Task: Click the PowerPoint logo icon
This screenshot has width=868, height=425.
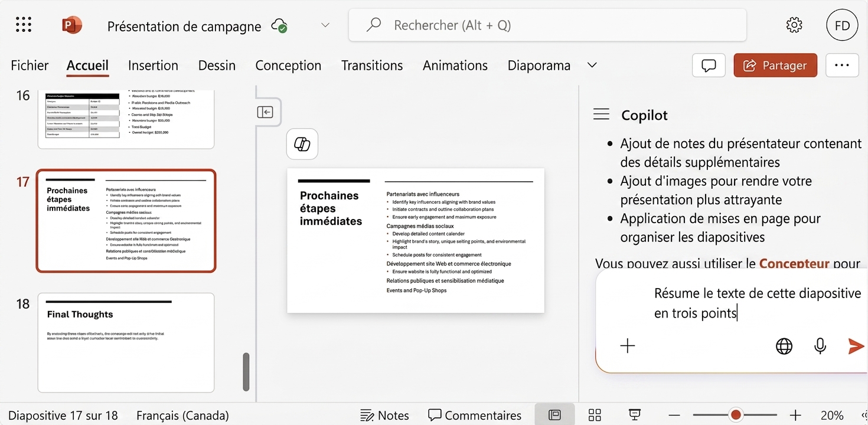Action: pyautogui.click(x=72, y=25)
